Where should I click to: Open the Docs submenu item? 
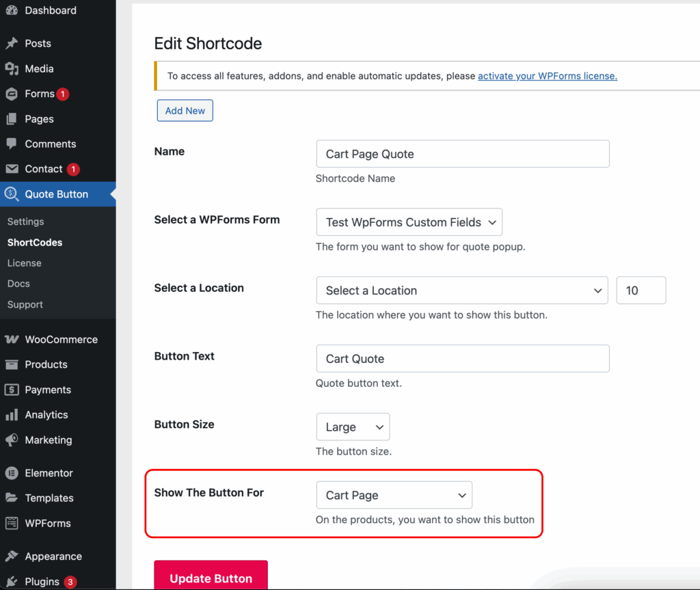[x=18, y=284]
